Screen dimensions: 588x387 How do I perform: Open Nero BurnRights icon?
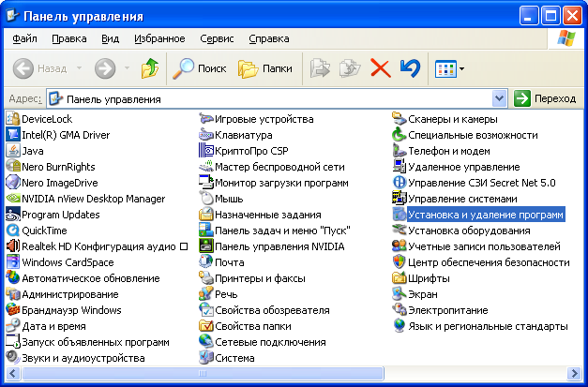click(x=13, y=167)
